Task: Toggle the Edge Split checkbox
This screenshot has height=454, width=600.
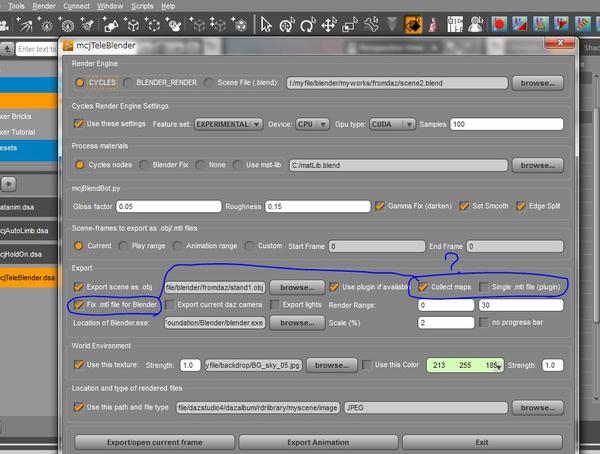Action: pos(521,206)
